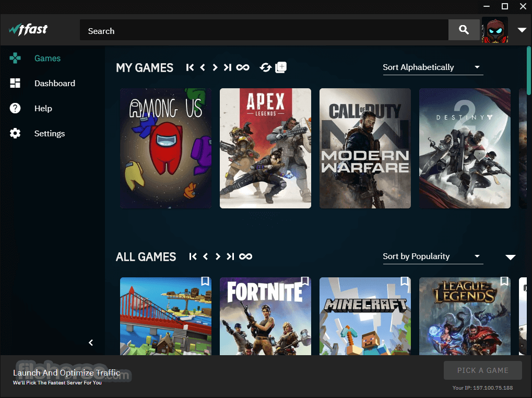Go to Dashboard
The width and height of the screenshot is (532, 398).
(x=55, y=84)
